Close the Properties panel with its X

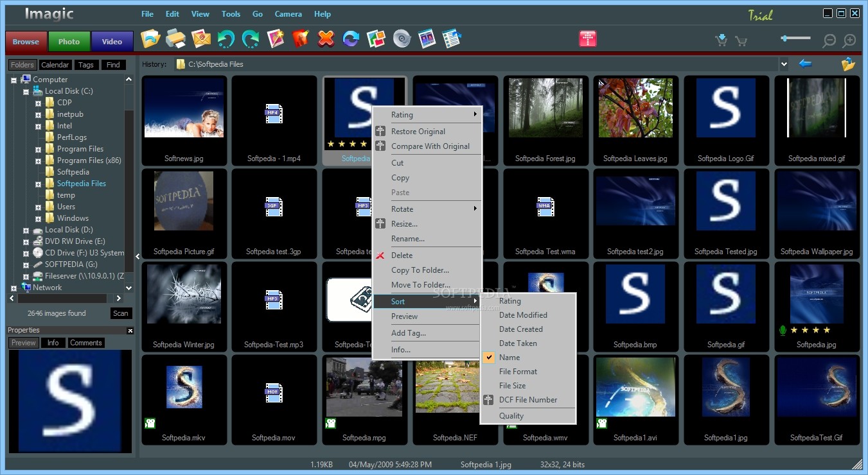pyautogui.click(x=130, y=331)
